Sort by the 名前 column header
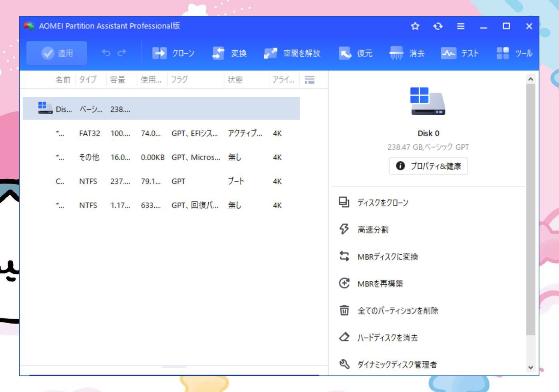This screenshot has width=559, height=392. (x=63, y=80)
